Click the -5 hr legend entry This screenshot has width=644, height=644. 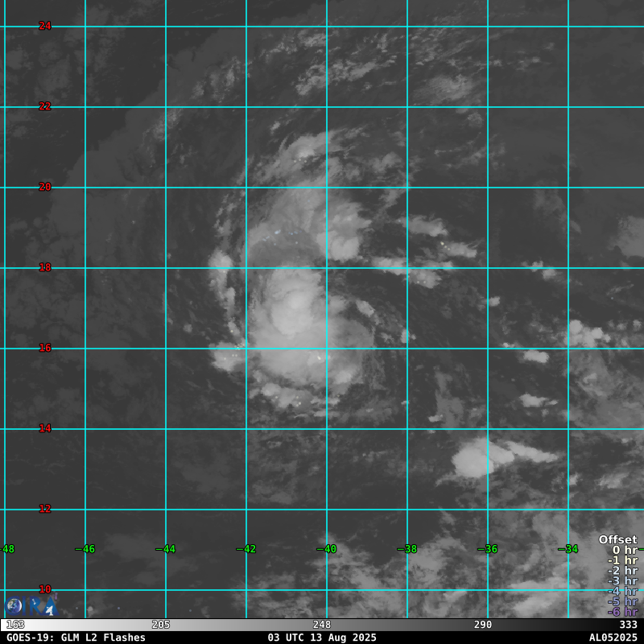[x=622, y=601]
